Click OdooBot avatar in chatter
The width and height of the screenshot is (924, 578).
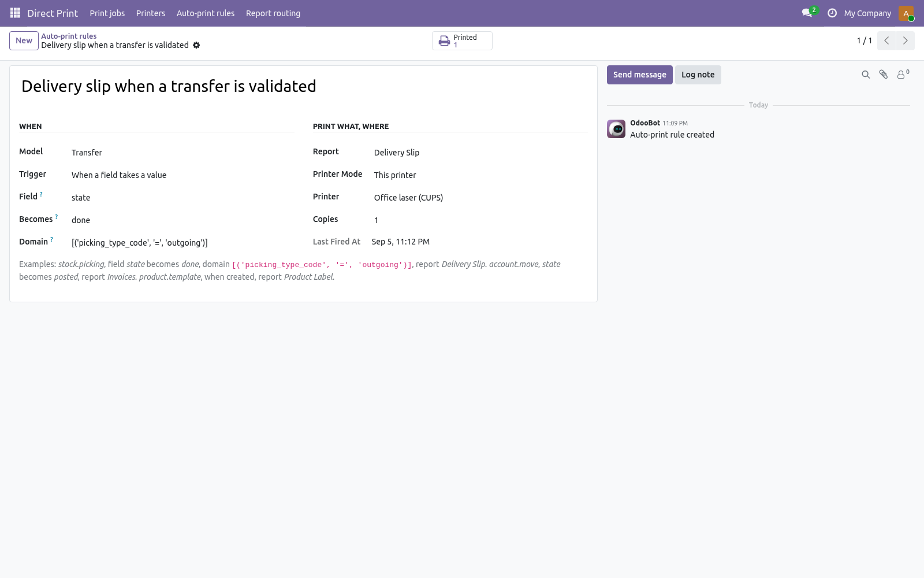click(x=616, y=129)
